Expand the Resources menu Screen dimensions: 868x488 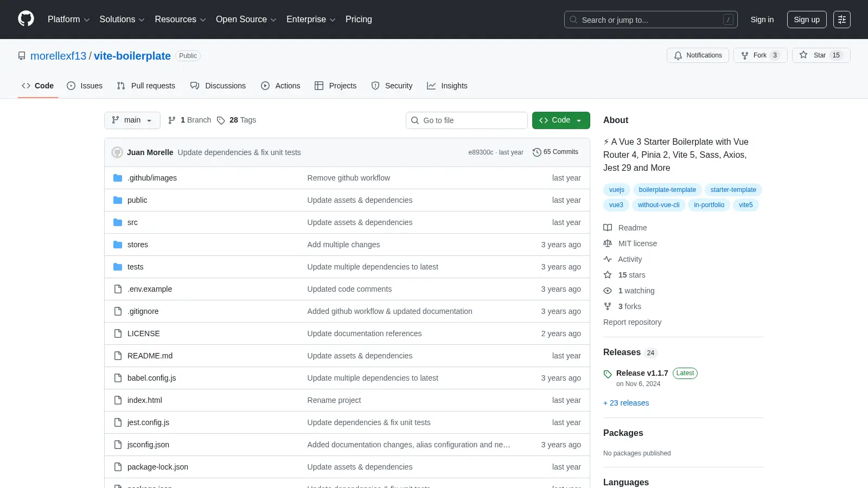coord(180,20)
